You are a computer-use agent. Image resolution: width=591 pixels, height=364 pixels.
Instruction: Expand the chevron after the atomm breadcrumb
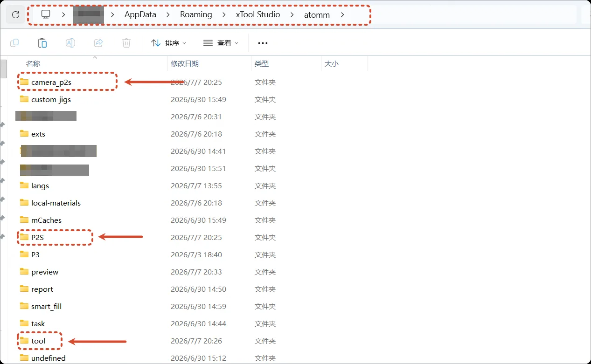tap(343, 14)
